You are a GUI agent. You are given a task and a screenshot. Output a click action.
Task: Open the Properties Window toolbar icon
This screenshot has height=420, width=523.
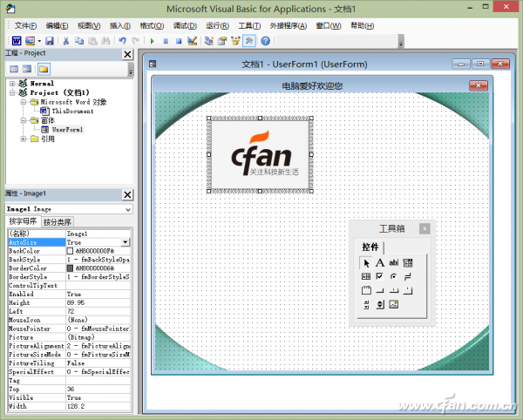(222, 41)
